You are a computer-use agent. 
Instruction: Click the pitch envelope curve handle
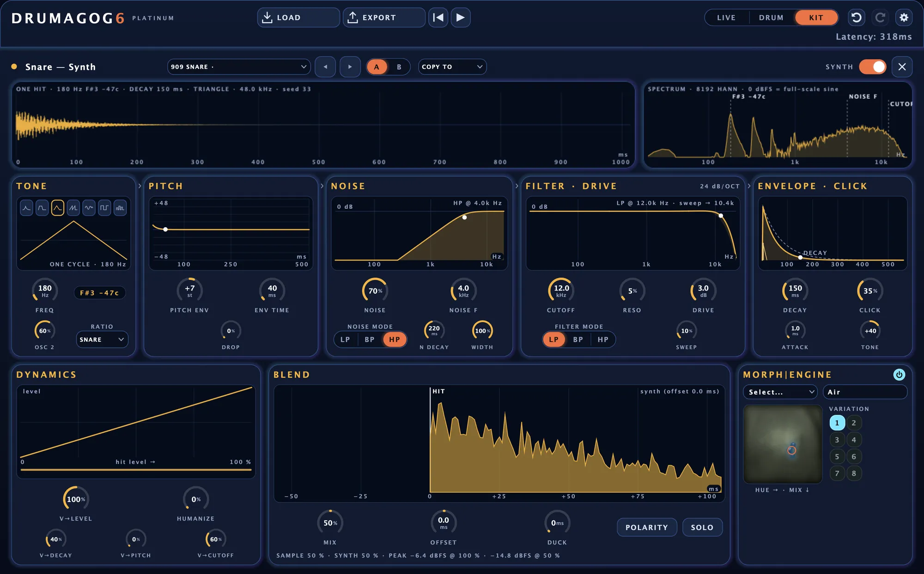(x=165, y=230)
